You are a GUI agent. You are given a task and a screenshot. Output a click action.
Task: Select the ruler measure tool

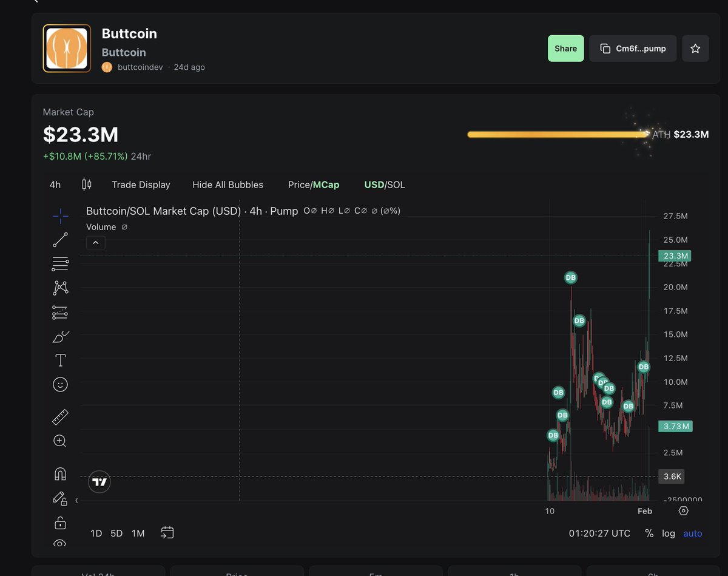[x=60, y=417]
